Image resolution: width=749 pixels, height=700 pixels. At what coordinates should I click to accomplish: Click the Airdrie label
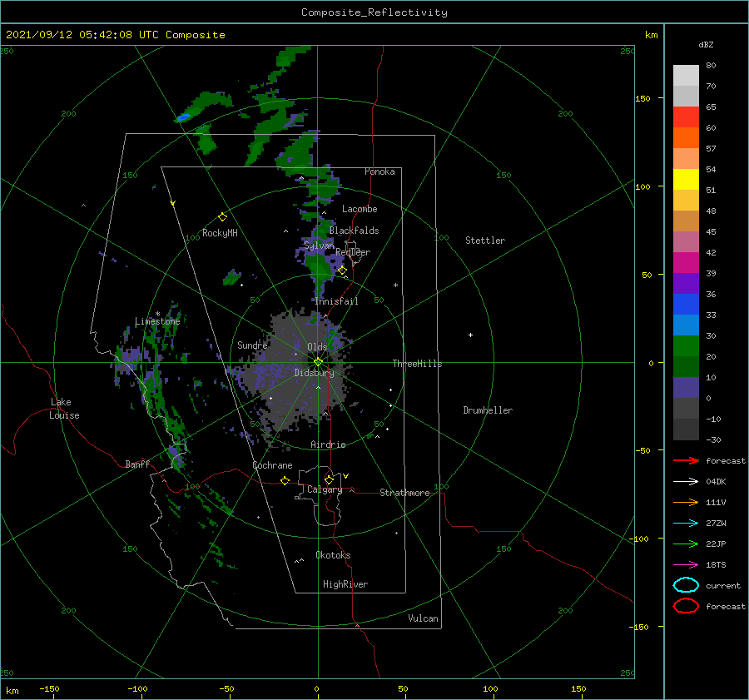[328, 444]
